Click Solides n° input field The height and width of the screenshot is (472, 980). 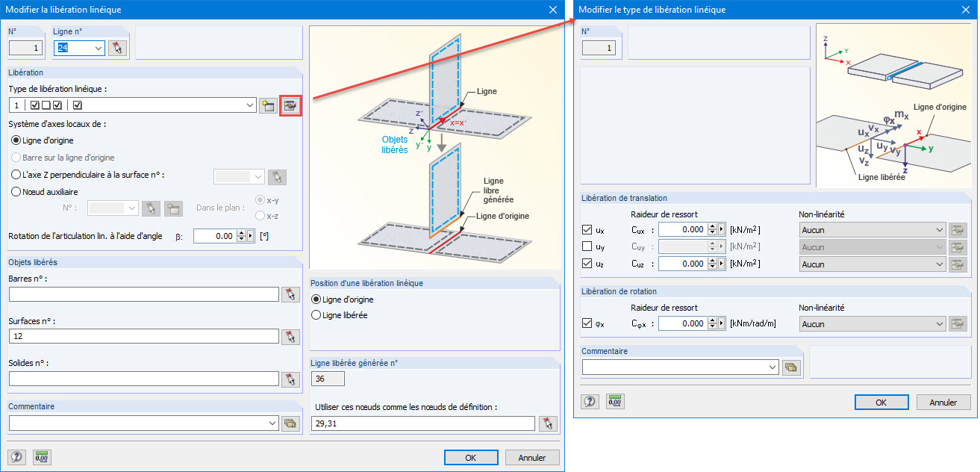tap(144, 379)
